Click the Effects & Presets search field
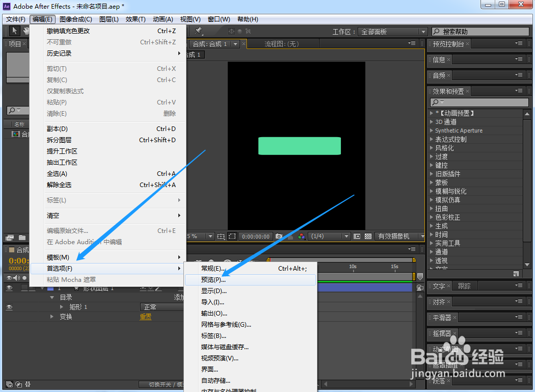Image resolution: width=535 pixels, height=392 pixels. (x=479, y=102)
